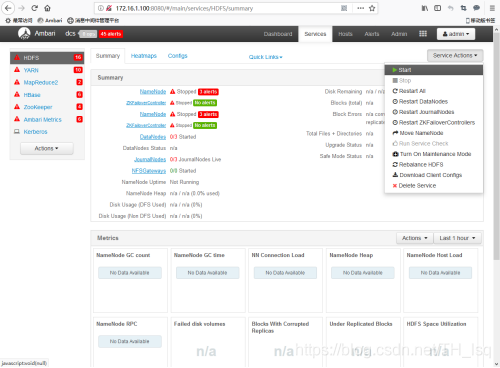Click the HDFS warning triangle icon
The height and width of the screenshot is (368, 500).
pos(17,57)
